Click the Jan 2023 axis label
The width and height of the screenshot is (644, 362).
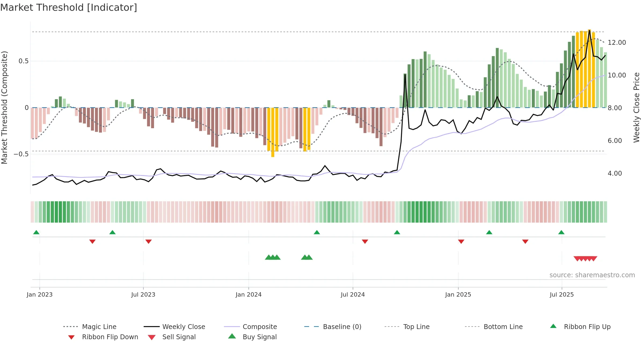[x=39, y=295]
